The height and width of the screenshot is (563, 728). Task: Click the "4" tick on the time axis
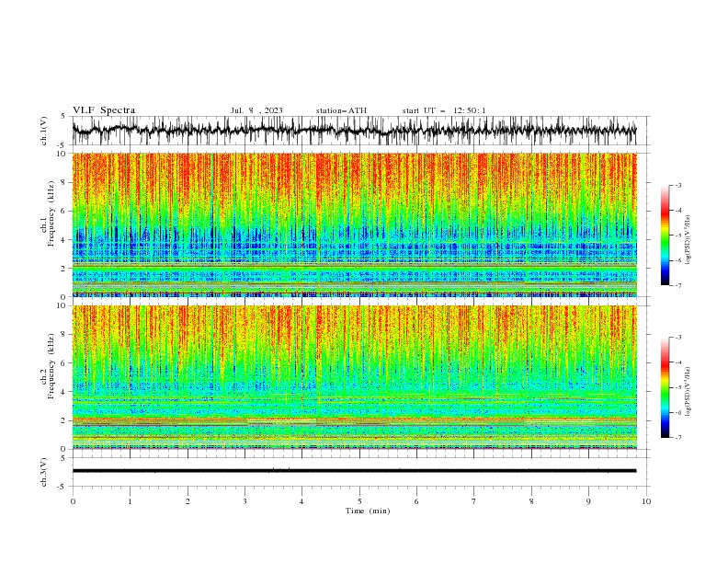(x=301, y=501)
